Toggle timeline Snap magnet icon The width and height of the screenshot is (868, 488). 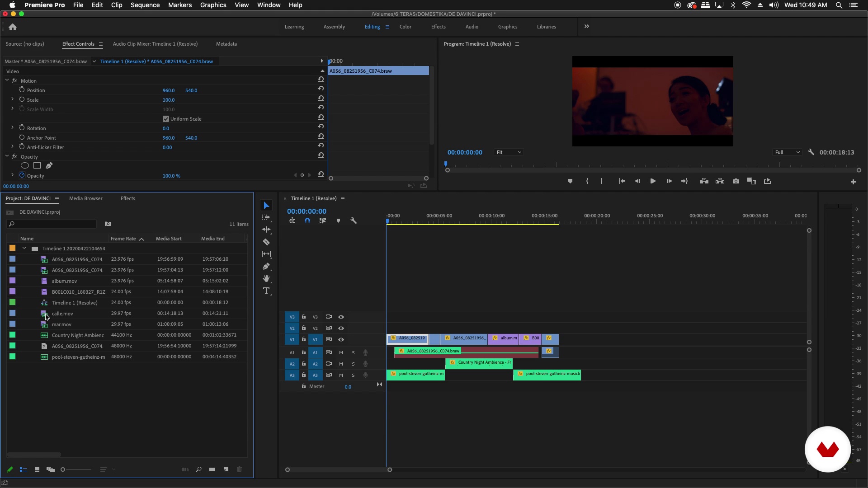click(307, 221)
